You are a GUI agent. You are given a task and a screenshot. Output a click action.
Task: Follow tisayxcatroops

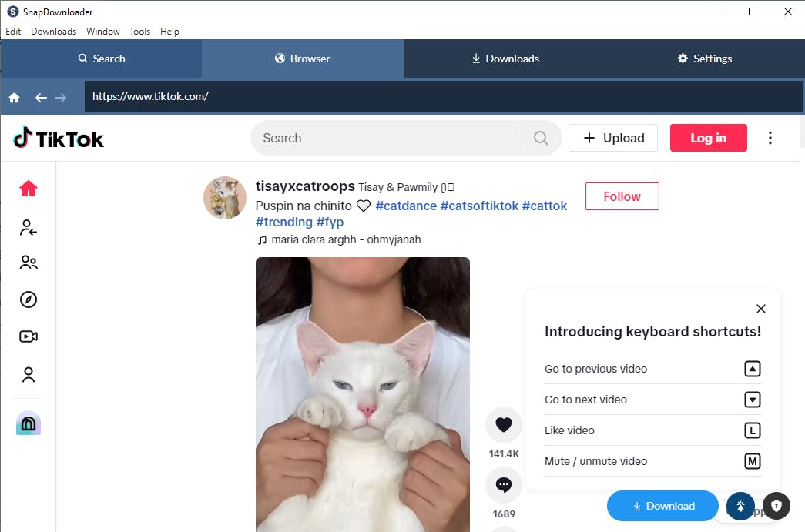point(622,196)
